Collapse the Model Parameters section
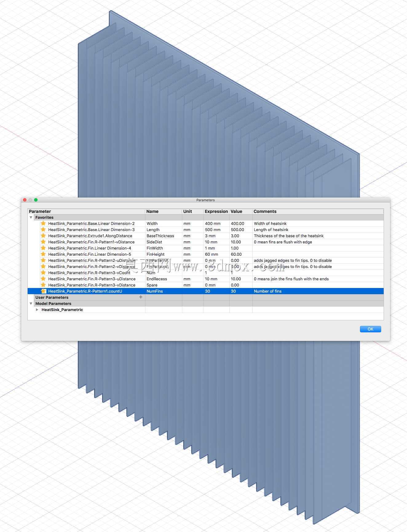 (31, 304)
